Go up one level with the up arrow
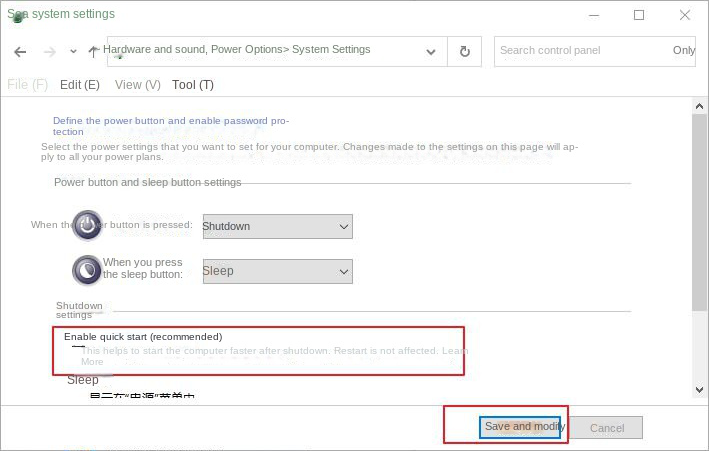This screenshot has height=451, width=709. click(94, 51)
